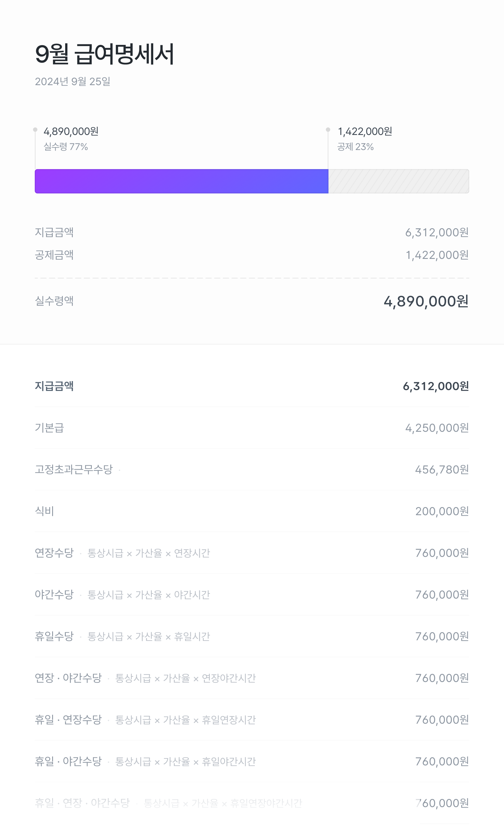Select the 기본급 row label

[50, 428]
